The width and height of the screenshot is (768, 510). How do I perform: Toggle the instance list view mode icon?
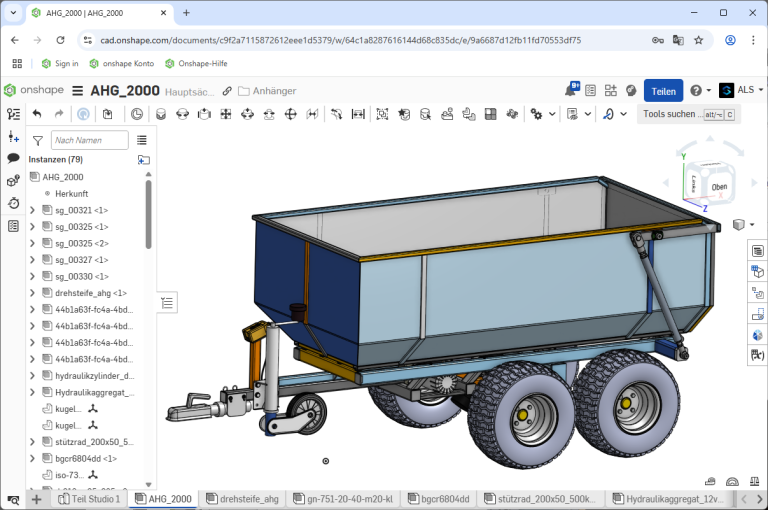[142, 141]
